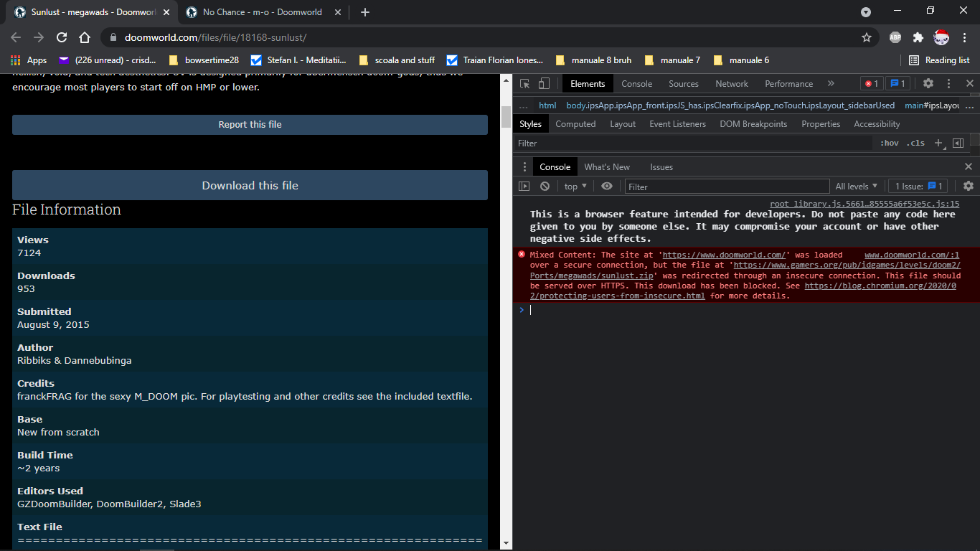Toggle the device toolbar emulation icon
The width and height of the screenshot is (980, 551).
(x=544, y=84)
